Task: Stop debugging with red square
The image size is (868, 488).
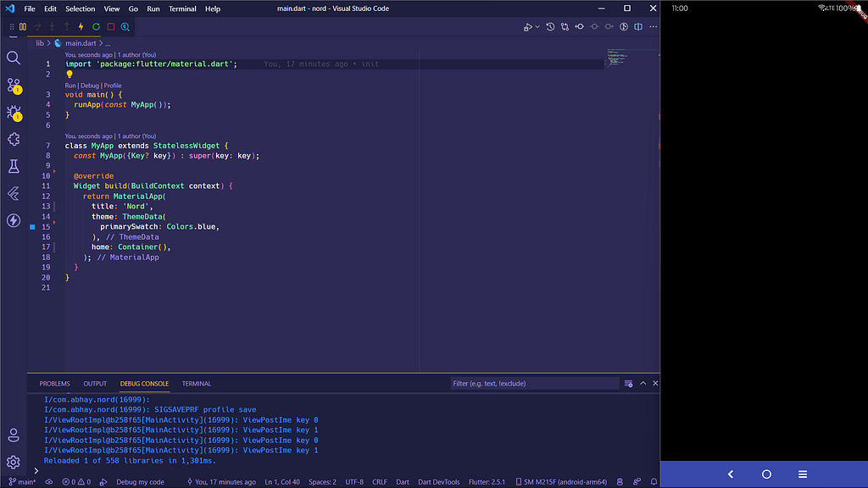Action: pos(111,26)
